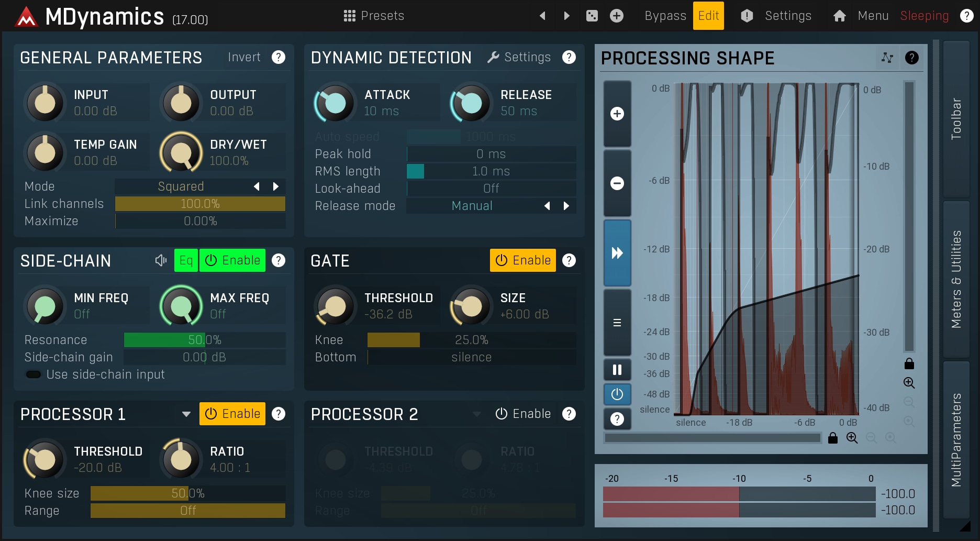
Task: Select next Release mode with right arrow
Action: tap(566, 206)
